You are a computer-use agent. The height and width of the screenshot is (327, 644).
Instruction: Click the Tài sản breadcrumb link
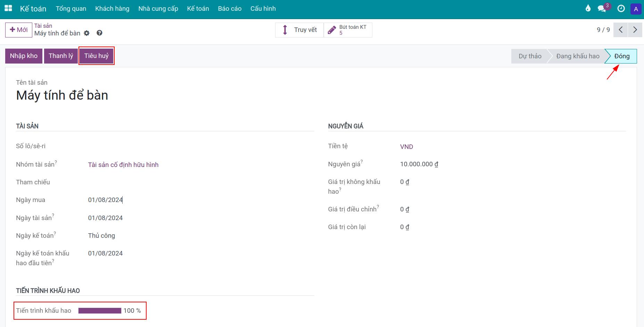43,26
